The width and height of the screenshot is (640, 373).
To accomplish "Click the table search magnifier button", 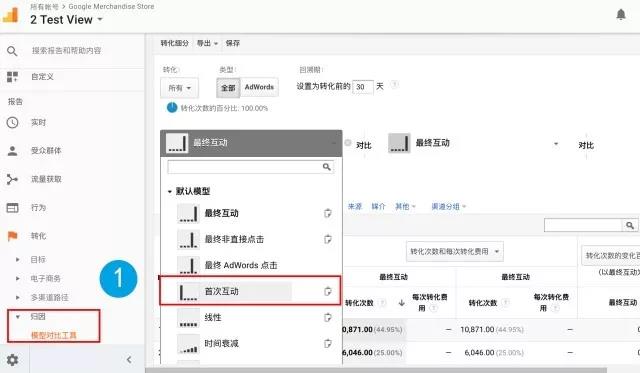I will [x=630, y=225].
